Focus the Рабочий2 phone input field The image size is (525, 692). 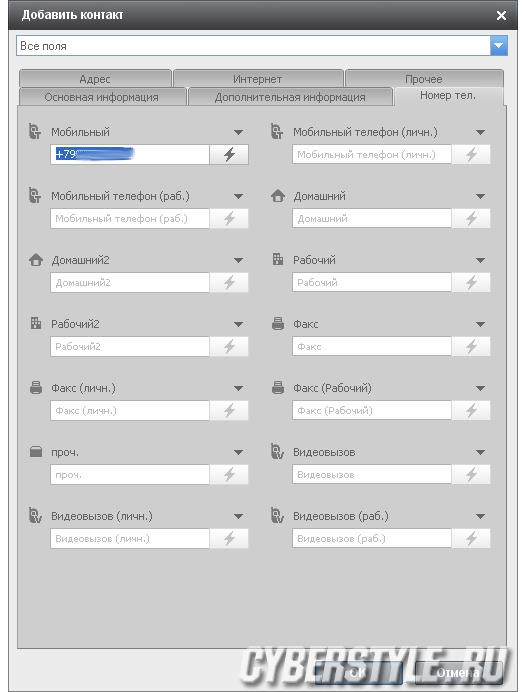click(x=130, y=346)
